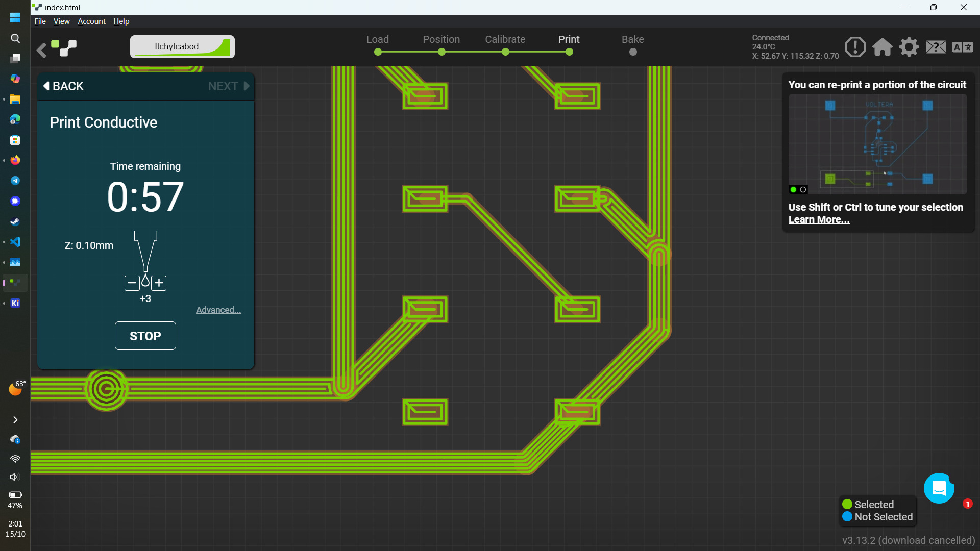The image size is (980, 551).
Task: Click the back chevron beside the logo
Action: pos(41,49)
